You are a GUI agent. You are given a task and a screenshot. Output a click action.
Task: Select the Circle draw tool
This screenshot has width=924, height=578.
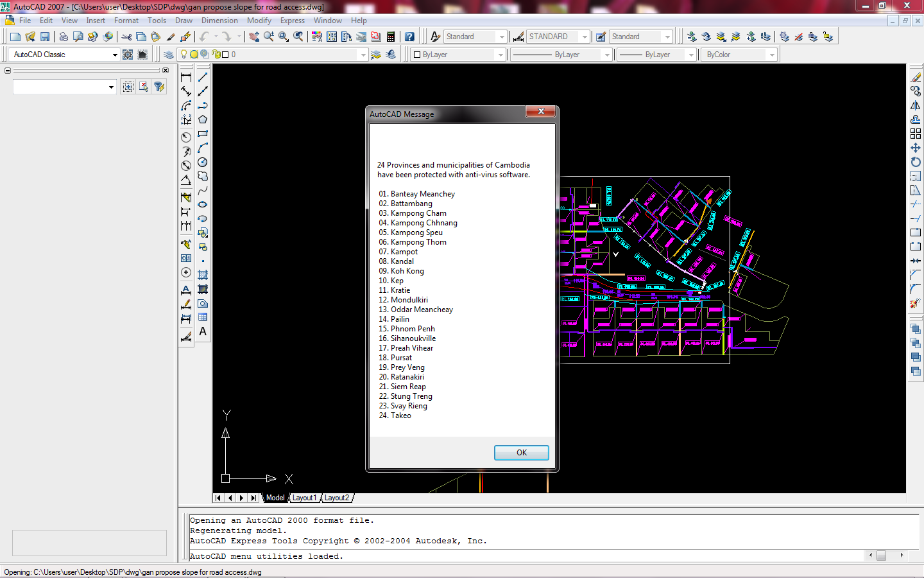click(x=203, y=162)
